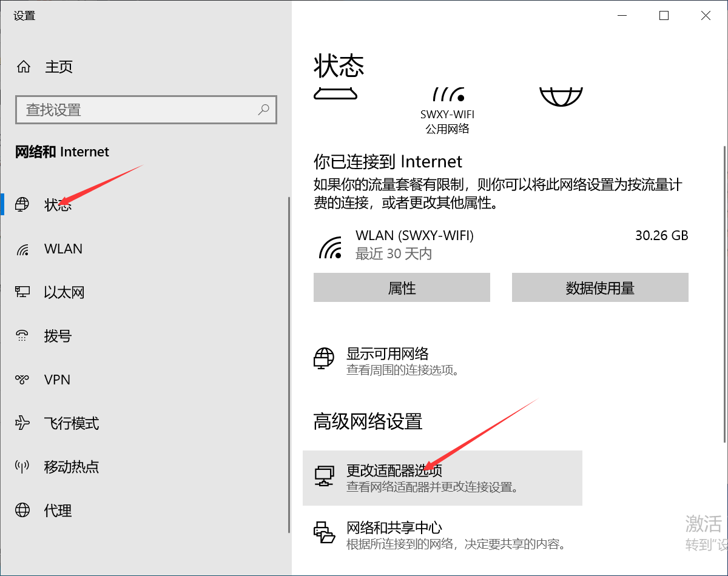Open the 状态 page from the sidebar

tap(59, 205)
